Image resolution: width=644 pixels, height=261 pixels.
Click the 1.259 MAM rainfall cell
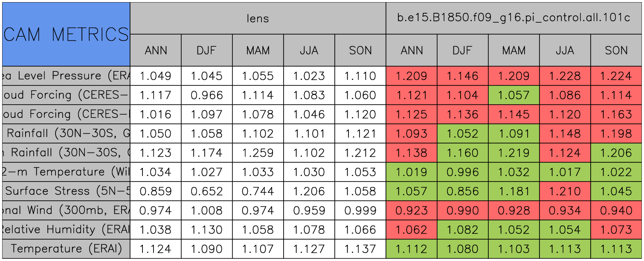pos(258,153)
